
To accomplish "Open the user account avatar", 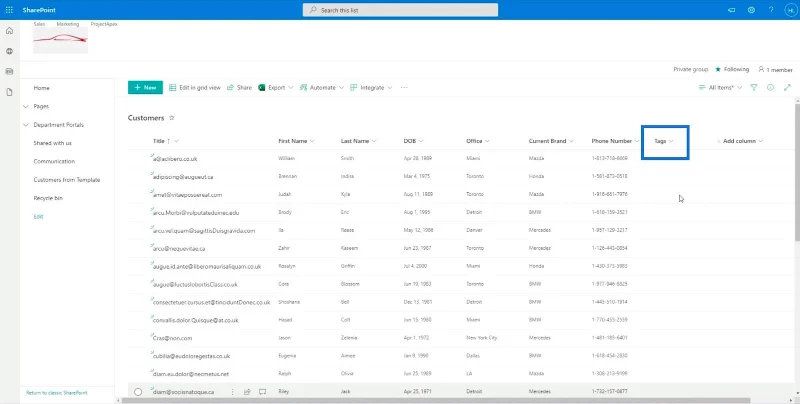I will tap(790, 10).
